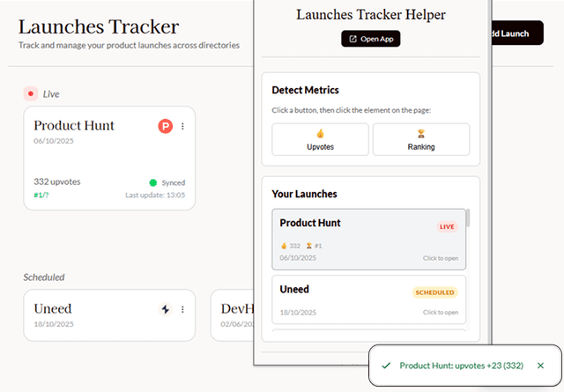This screenshot has height=392, width=564.
Task: Click the Add Launch button
Action: tap(517, 33)
